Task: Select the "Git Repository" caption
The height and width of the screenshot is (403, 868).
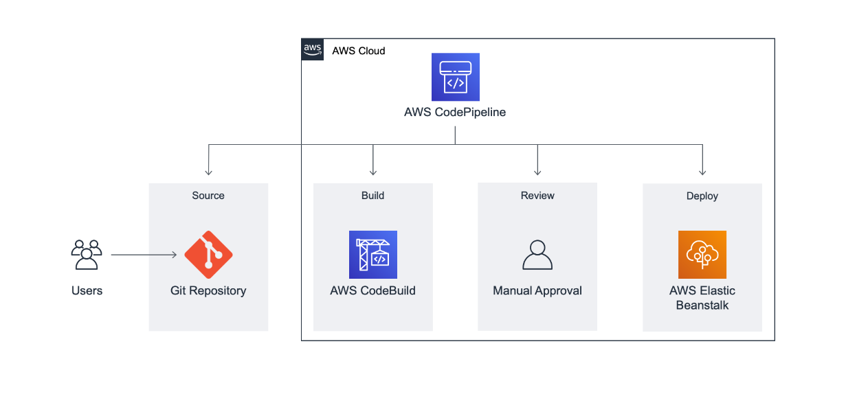Action: [x=208, y=291]
